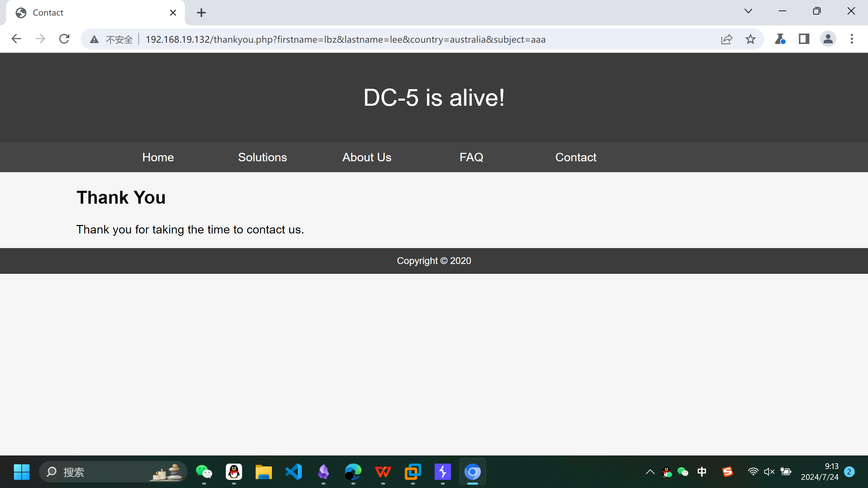Expand the tab search chevron

pos(748,11)
